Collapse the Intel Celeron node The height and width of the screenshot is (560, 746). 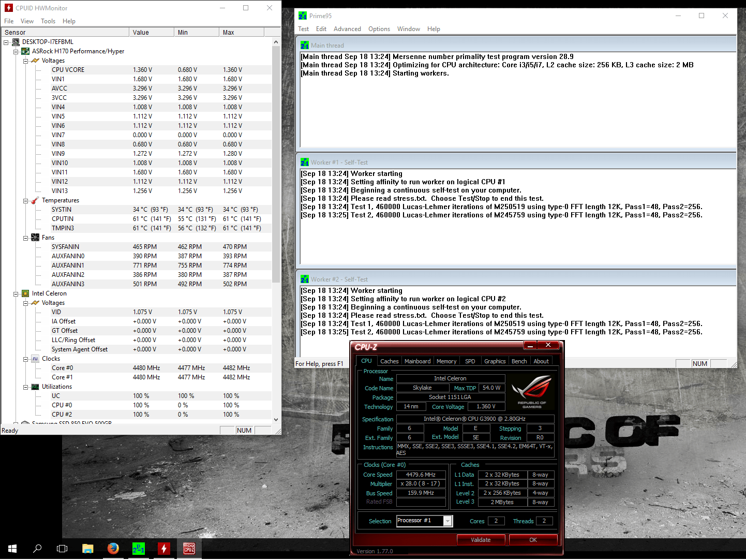(x=16, y=294)
